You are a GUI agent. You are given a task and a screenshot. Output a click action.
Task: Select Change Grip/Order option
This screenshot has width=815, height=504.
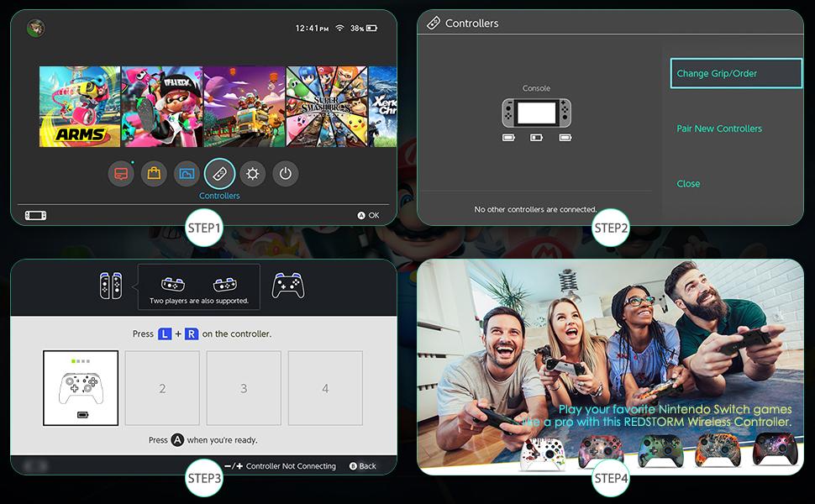click(736, 74)
